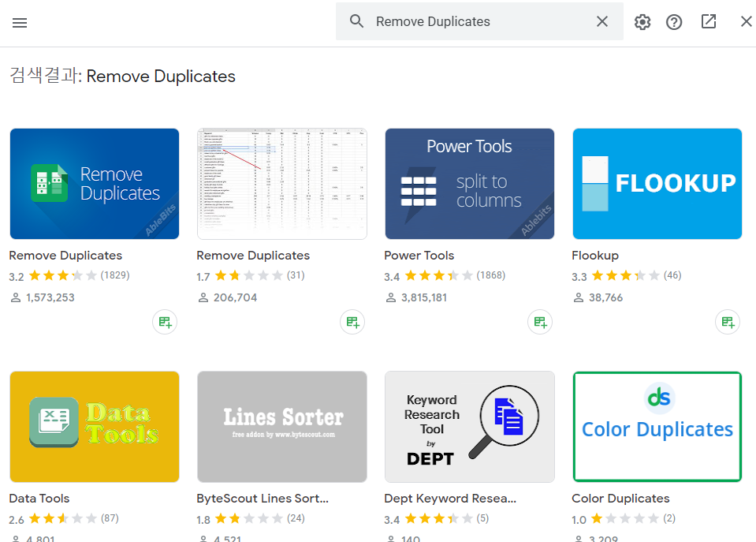The width and height of the screenshot is (756, 542).
Task: Click the 206,704 user count
Action: click(x=235, y=297)
